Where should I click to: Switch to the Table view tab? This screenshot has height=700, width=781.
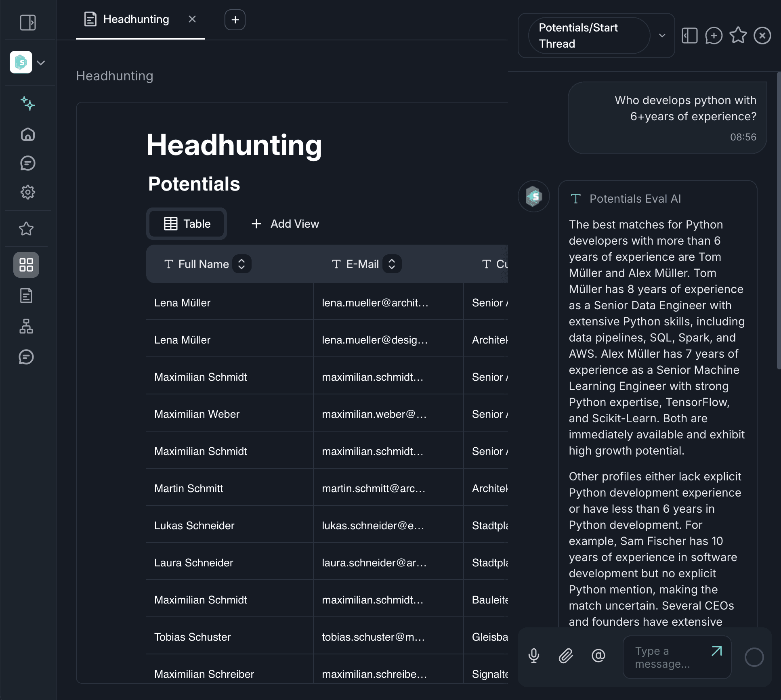coord(187,224)
